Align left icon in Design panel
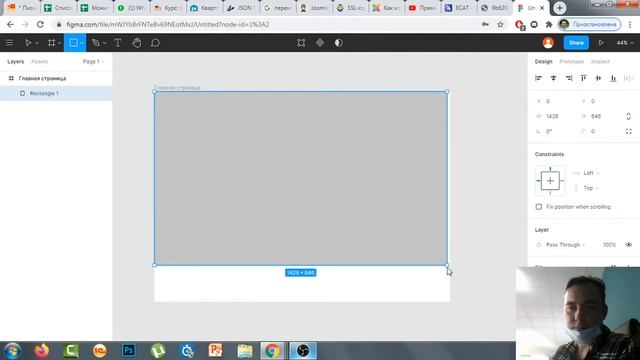640x360 pixels. [x=538, y=78]
